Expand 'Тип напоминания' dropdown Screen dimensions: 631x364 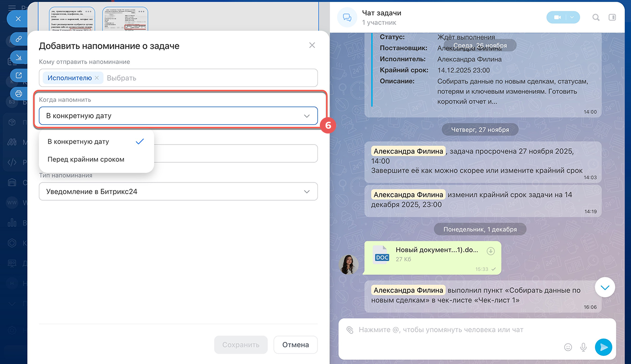[178, 192]
